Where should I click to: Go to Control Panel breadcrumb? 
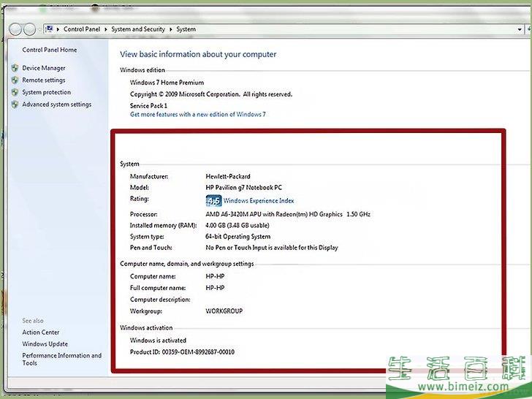coord(82,29)
